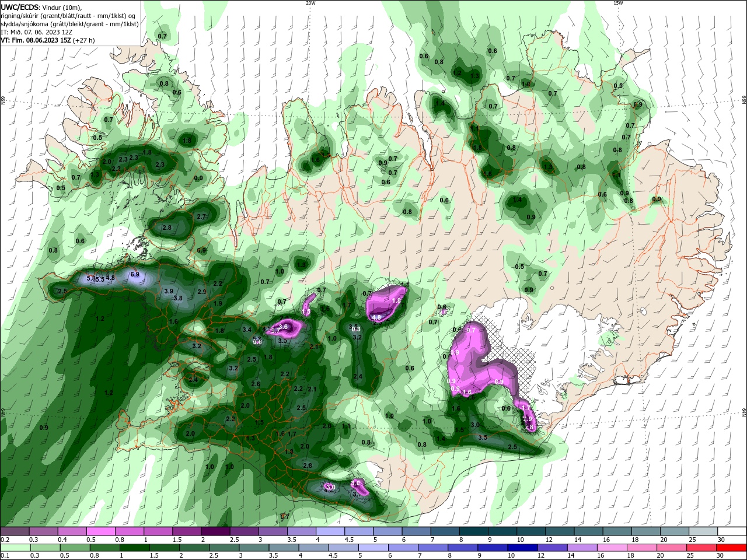Click the 2.4 value west of the peninsula

(193, 380)
